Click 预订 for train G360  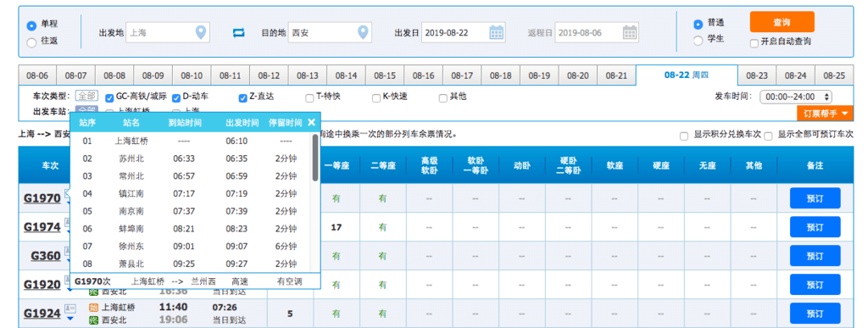(815, 256)
